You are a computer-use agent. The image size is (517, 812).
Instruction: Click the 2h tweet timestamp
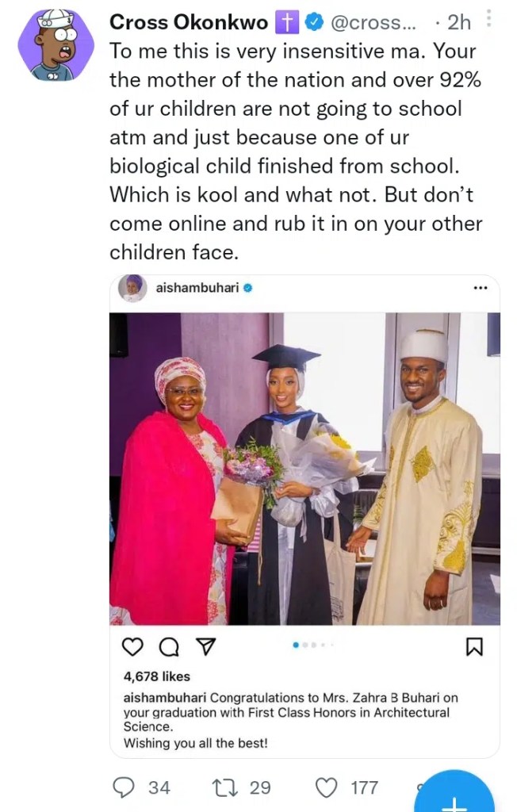(x=457, y=23)
